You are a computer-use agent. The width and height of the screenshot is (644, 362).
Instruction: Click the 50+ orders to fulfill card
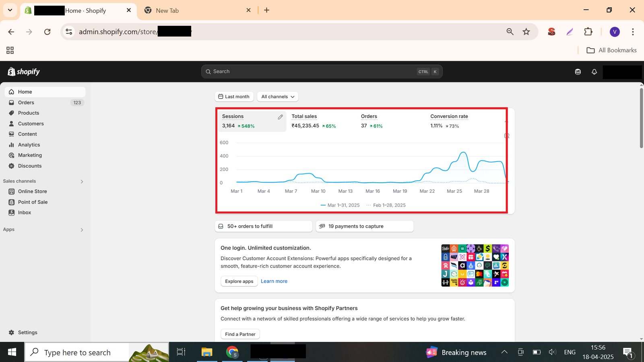[263, 226]
